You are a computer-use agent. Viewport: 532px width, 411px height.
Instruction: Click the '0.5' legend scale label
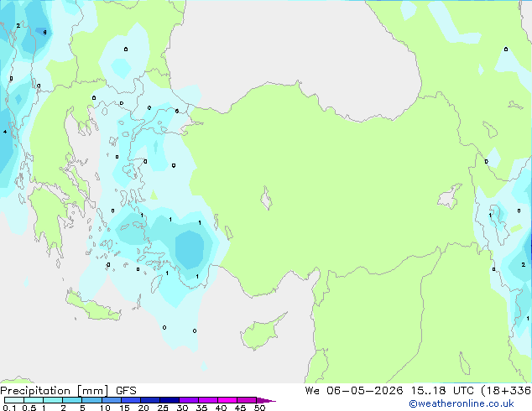pyautogui.click(x=29, y=408)
